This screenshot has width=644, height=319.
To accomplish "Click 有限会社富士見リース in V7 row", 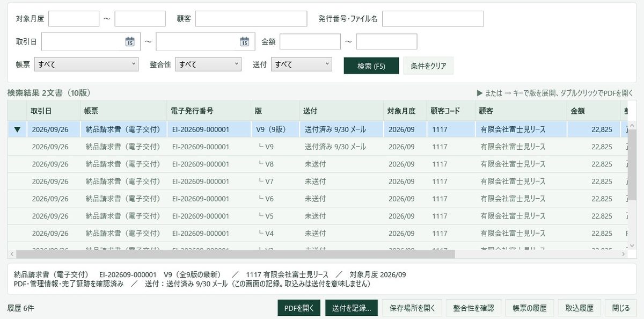I will click(513, 182).
